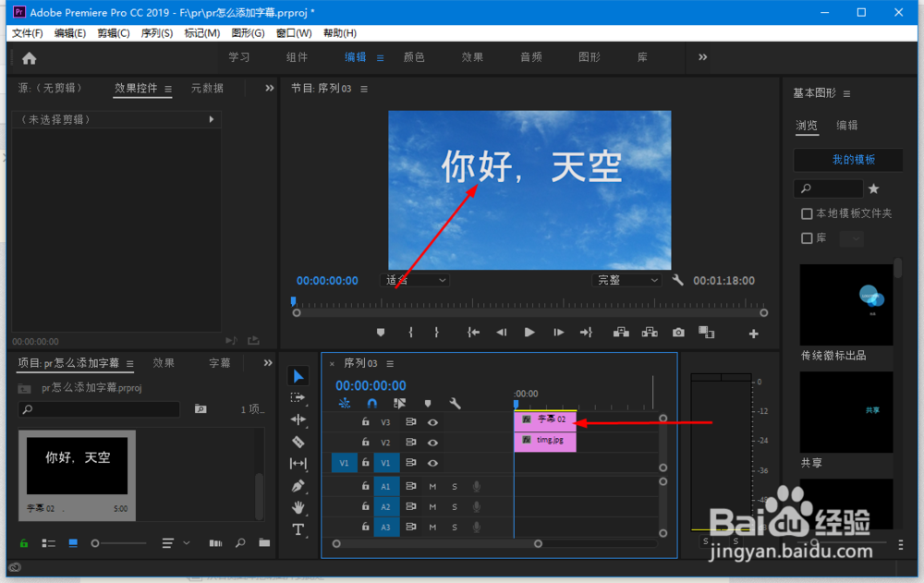Screen dimensions: 924x583
Task: Select the Slip tool
Action: [x=298, y=465]
